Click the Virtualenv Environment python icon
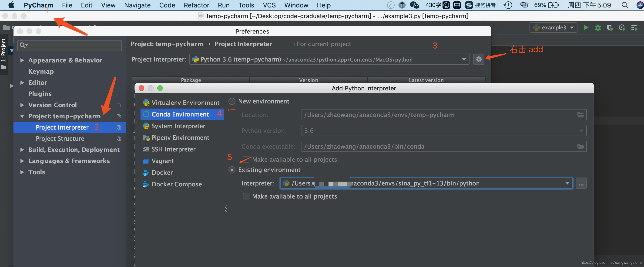This screenshot has width=644, height=267. tap(146, 103)
